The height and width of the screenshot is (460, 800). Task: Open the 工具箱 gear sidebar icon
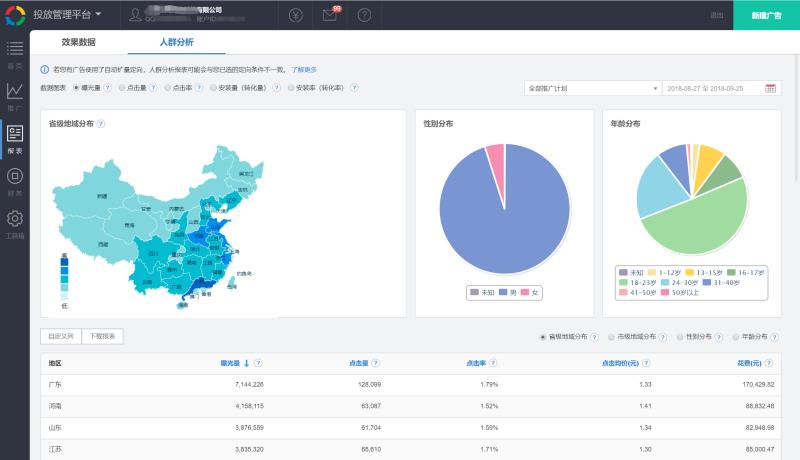15,218
